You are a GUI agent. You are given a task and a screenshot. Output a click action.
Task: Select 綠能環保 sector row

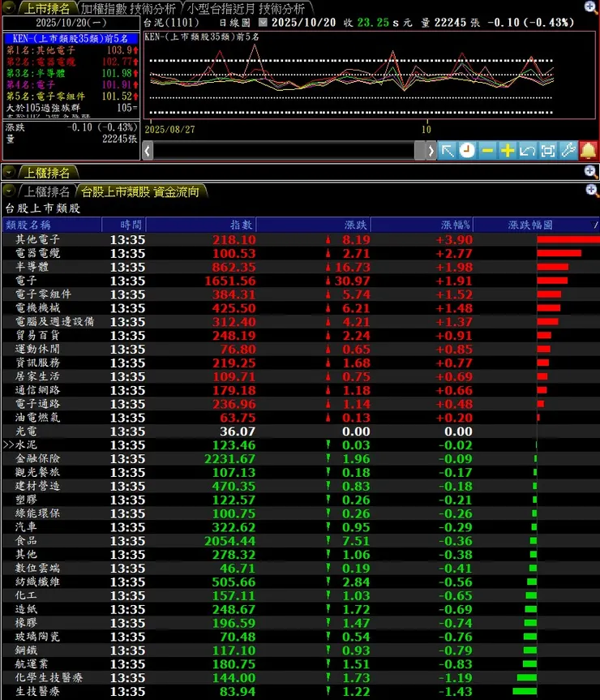(301, 513)
